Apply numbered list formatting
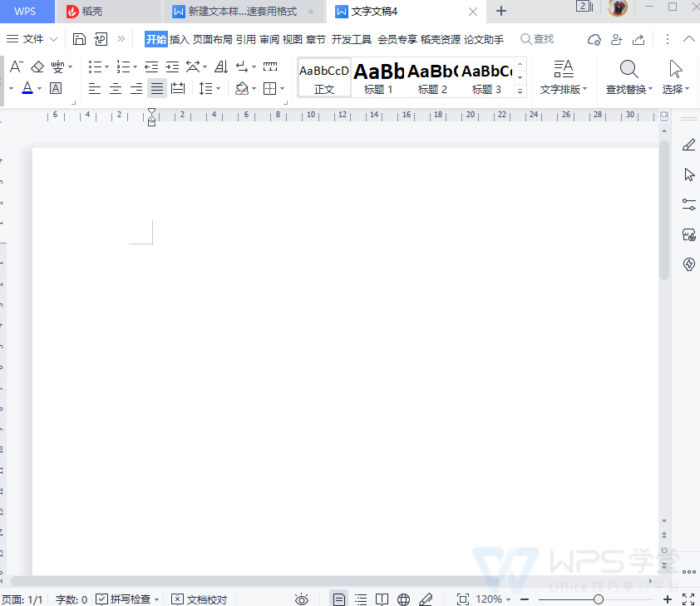 click(x=123, y=67)
